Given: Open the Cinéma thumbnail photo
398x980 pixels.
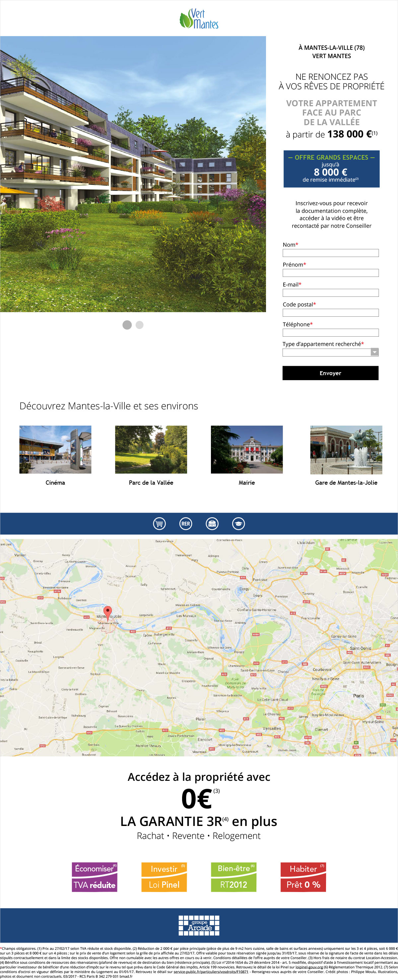Looking at the screenshot, I should 55,449.
